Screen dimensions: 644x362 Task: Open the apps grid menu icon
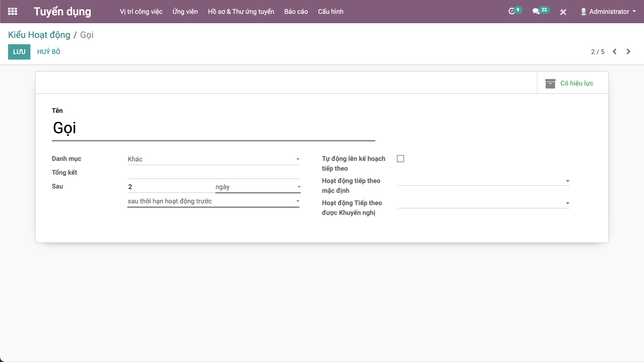(x=13, y=11)
